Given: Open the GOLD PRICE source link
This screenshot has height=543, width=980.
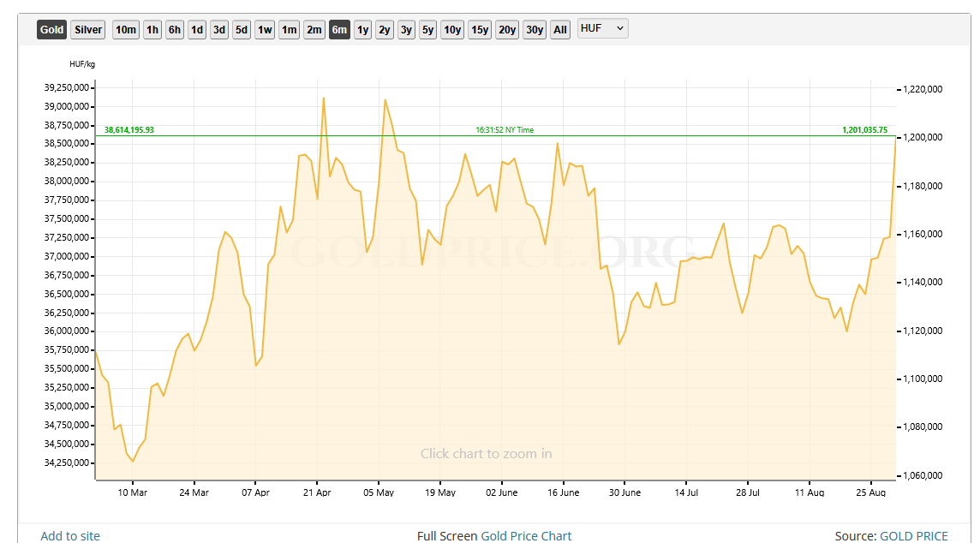Looking at the screenshot, I should click(x=914, y=535).
